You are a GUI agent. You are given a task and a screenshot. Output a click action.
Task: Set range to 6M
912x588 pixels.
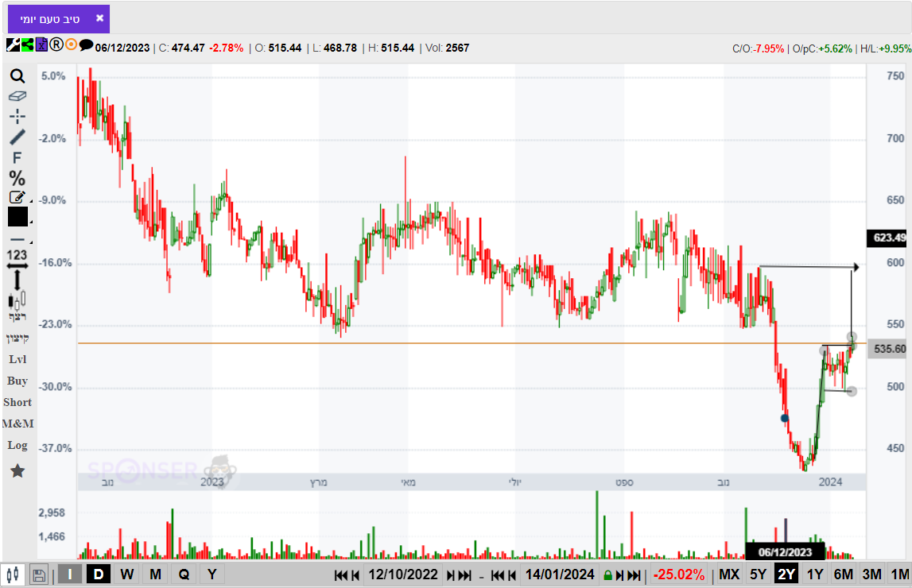[x=844, y=574]
